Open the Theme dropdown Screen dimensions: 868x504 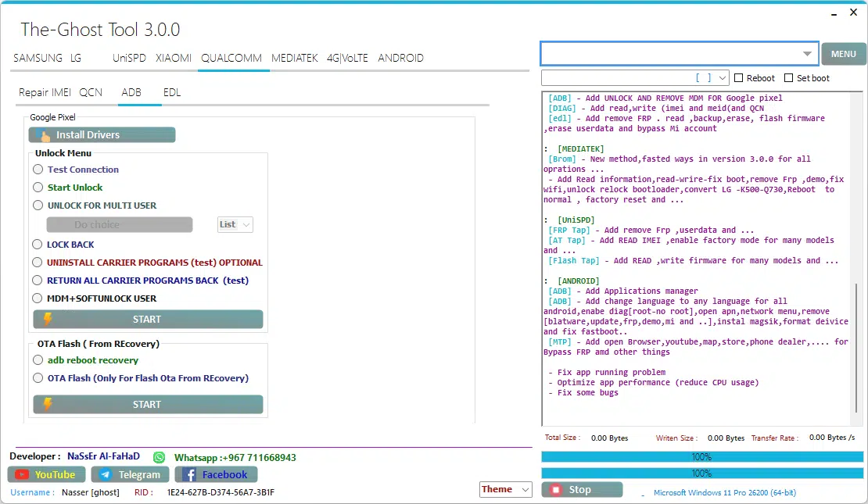coord(505,489)
